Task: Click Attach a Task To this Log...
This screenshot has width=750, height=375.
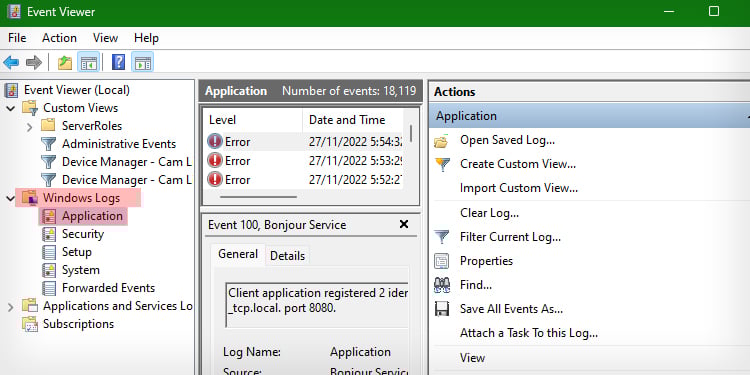Action: [529, 332]
